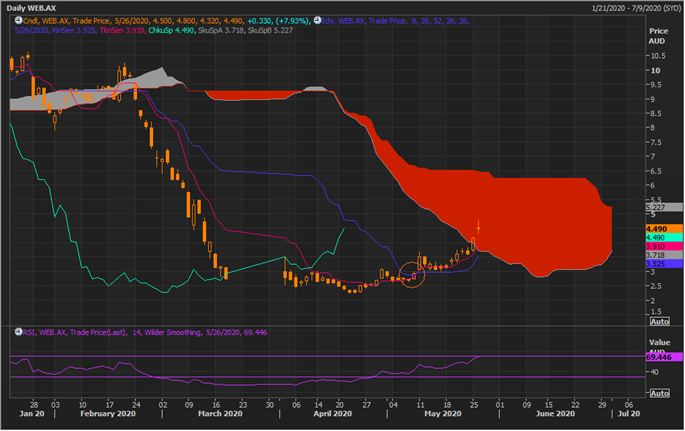The width and height of the screenshot is (685, 431).
Task: Select the grey 3.718 SkuSpA value label
Action: pos(664,255)
